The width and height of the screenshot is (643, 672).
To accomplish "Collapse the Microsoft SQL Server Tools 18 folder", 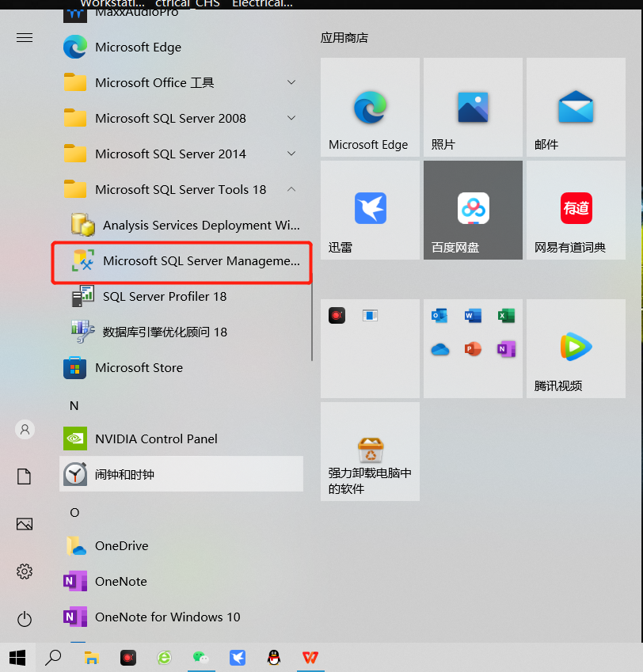I will 181,189.
